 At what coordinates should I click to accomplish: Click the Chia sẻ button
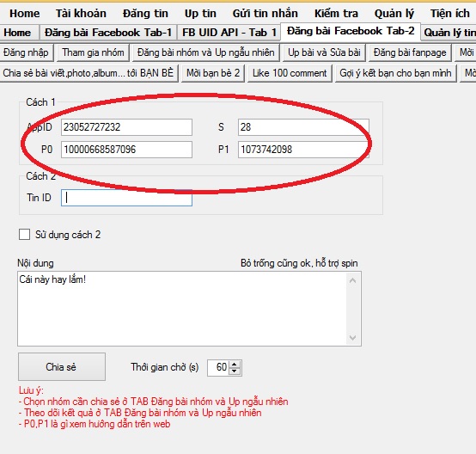62,367
